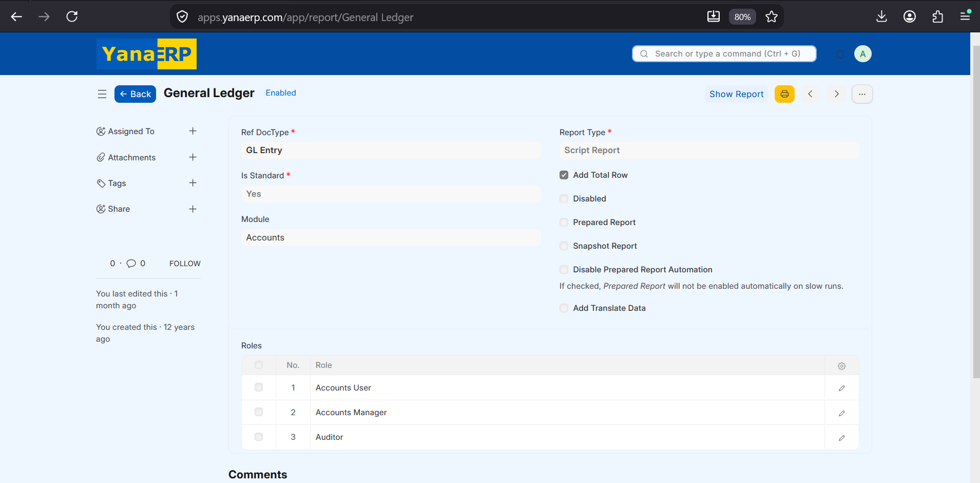Select the Accounts User row checkbox
Image resolution: width=980 pixels, height=483 pixels.
pos(259,387)
